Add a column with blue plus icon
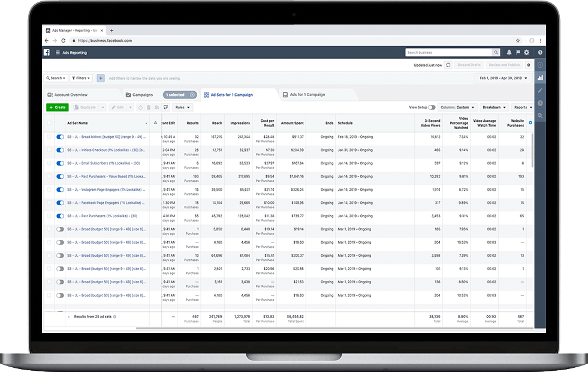The height and width of the screenshot is (372, 588). 530,123
